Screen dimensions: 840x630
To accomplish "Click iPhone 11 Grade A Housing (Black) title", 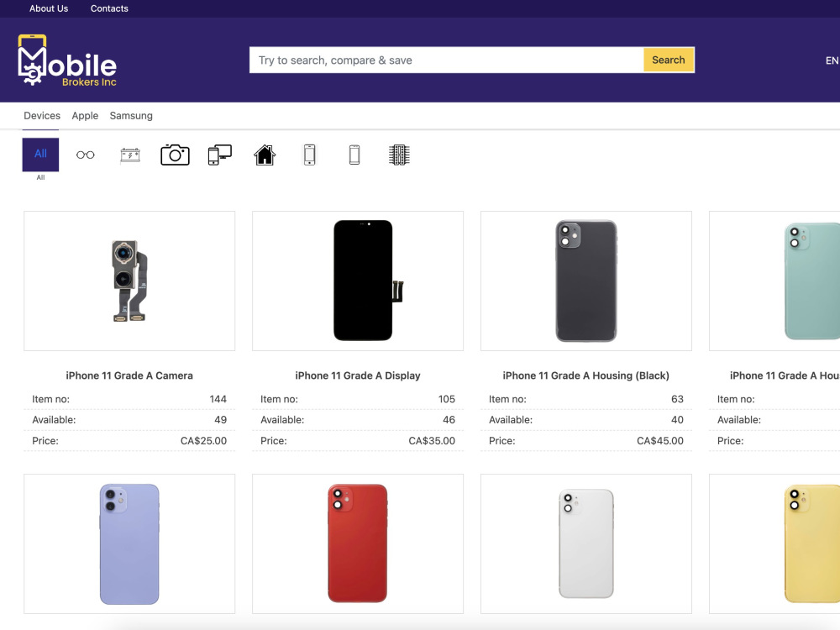I will pos(586,375).
